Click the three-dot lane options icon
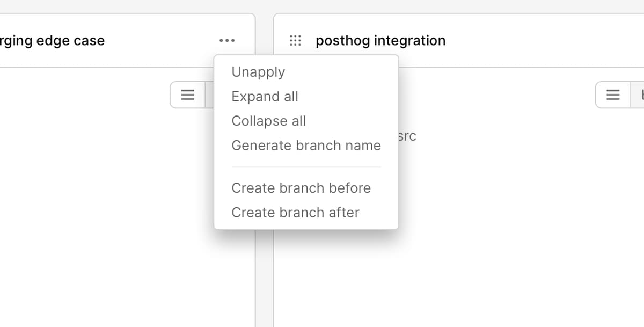644x327 pixels. 227,41
